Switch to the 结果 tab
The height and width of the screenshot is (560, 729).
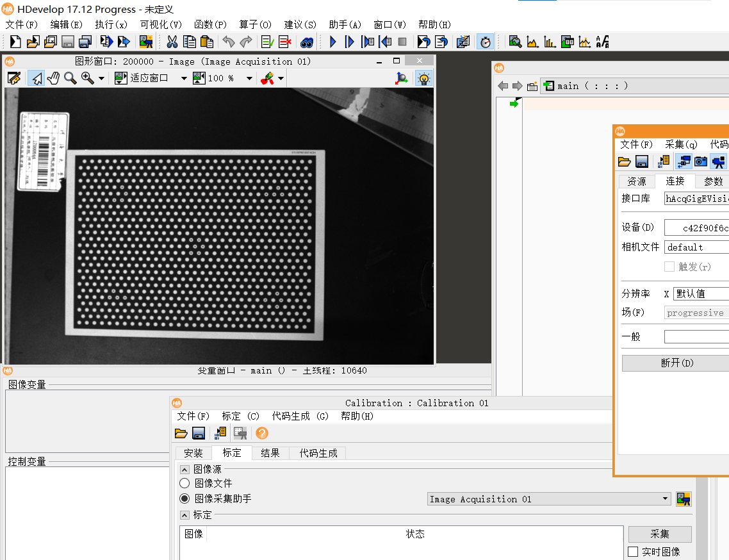click(x=270, y=453)
